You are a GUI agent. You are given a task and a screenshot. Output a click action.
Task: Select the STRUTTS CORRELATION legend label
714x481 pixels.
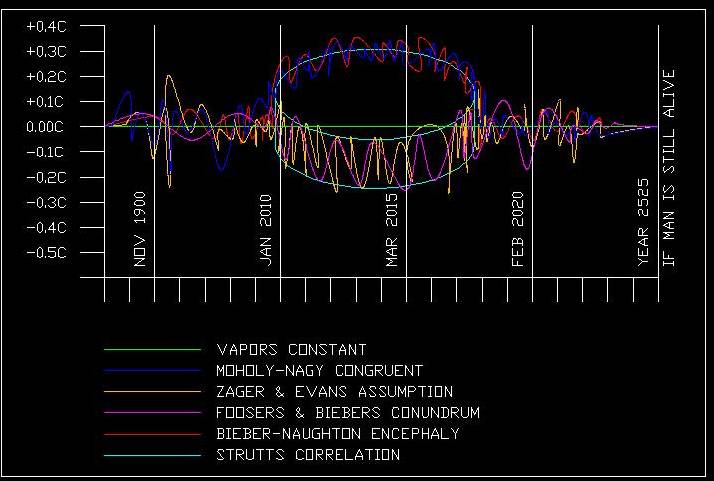pos(308,455)
